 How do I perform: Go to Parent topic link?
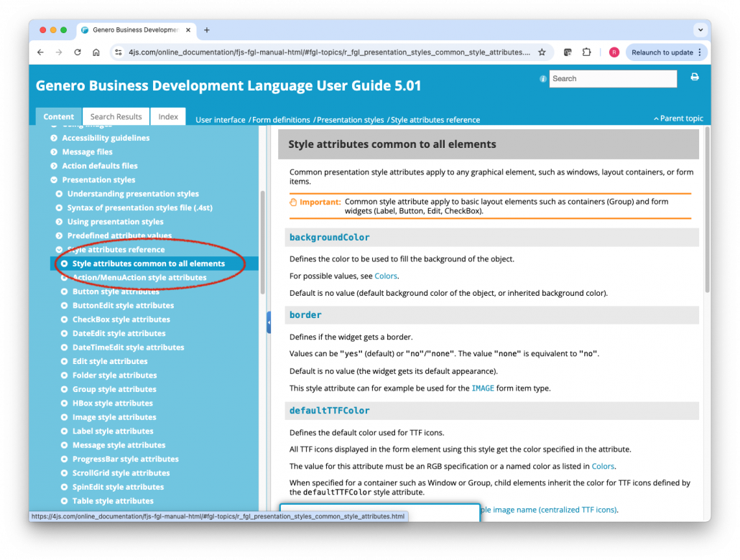tap(678, 118)
